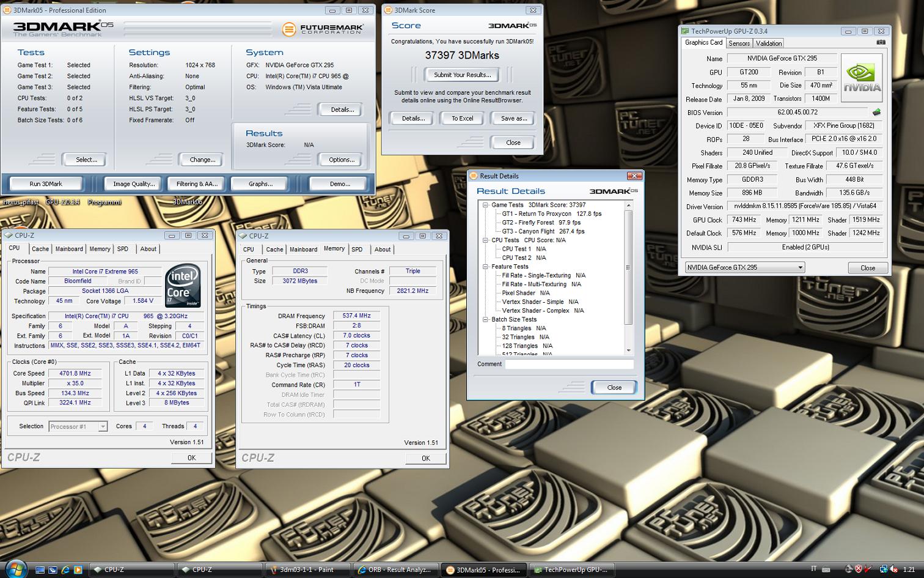Image resolution: width=924 pixels, height=578 pixels.
Task: Collapse the Feature Tests tree node
Action: tap(485, 267)
